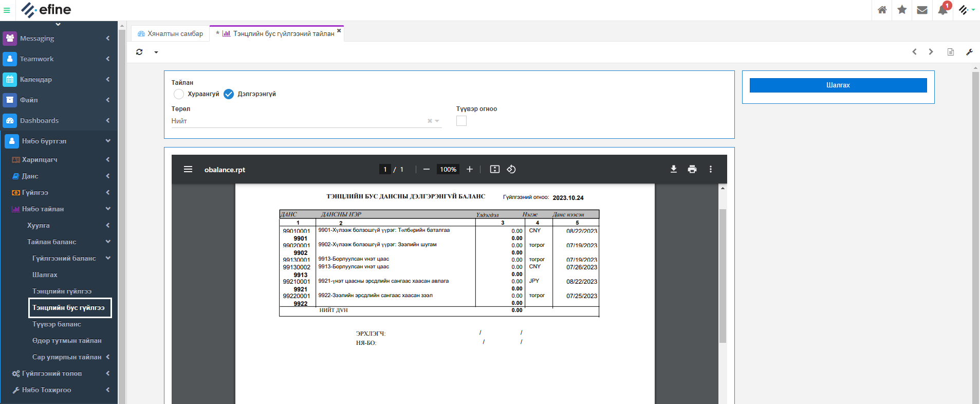The height and width of the screenshot is (404, 980).
Task: Open the Teamwork sidebar item
Action: 59,59
